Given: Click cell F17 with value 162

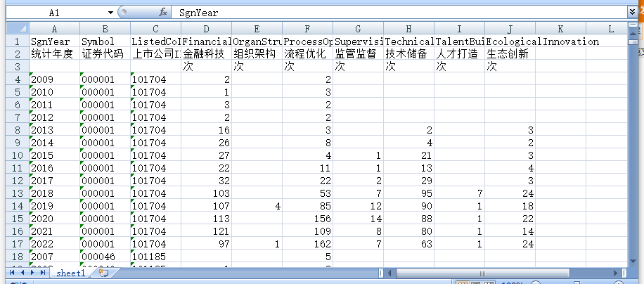Looking at the screenshot, I should pyautogui.click(x=308, y=243).
